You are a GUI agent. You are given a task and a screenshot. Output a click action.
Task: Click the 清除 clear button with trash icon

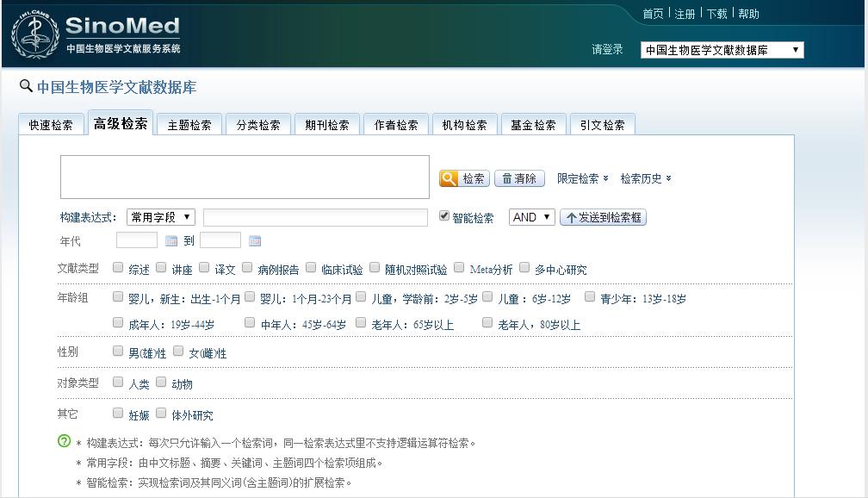(519, 178)
